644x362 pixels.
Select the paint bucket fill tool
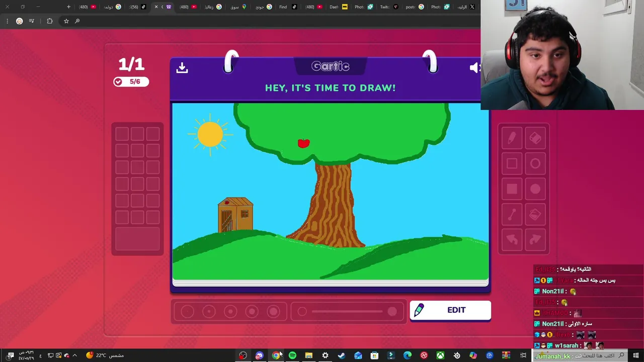[535, 215]
